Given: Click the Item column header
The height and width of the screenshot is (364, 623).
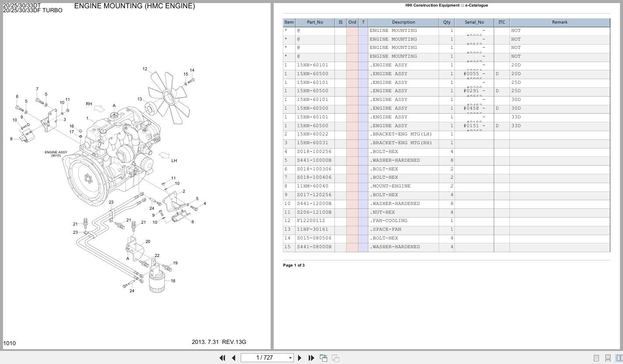Looking at the screenshot, I should tap(289, 22).
